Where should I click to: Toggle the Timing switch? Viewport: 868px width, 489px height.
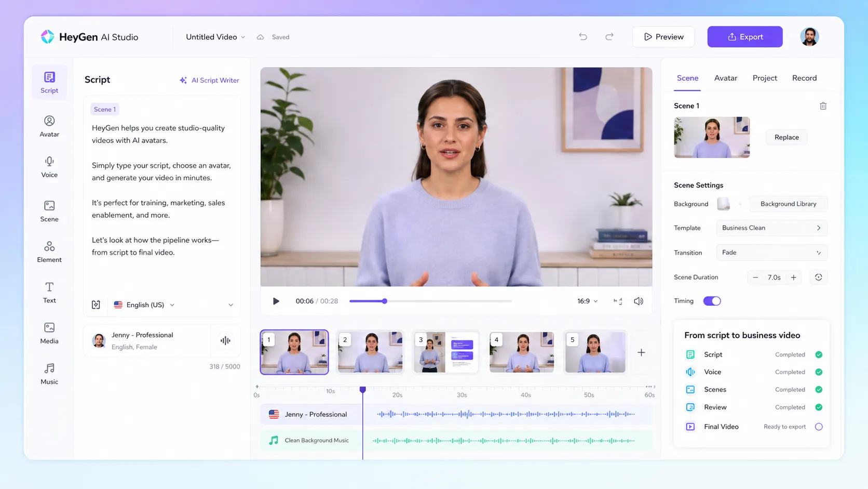coord(712,301)
